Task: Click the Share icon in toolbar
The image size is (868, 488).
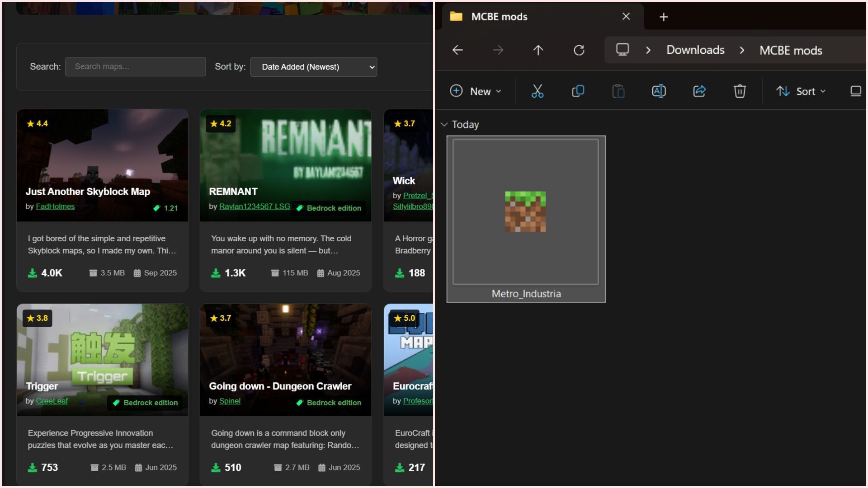Action: [699, 91]
